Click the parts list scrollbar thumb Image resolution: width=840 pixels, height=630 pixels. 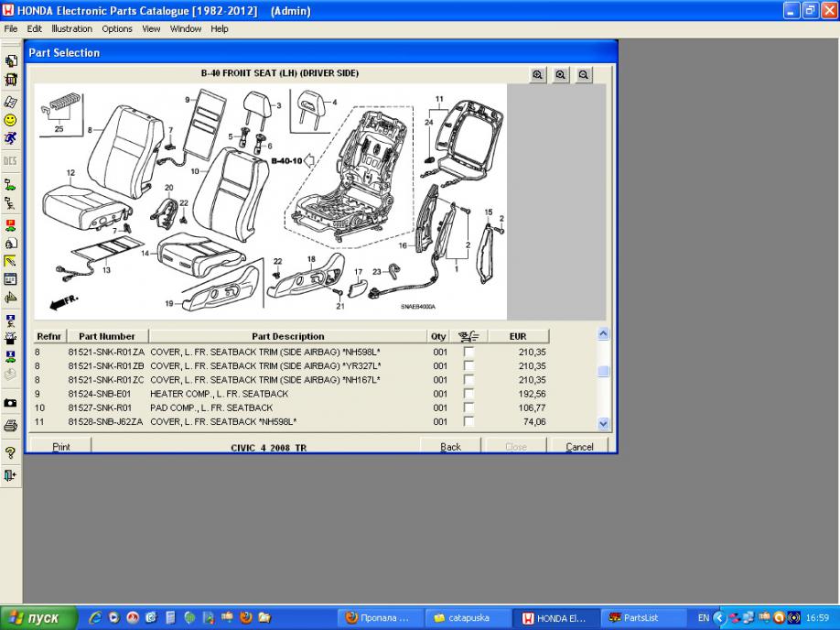(603, 371)
